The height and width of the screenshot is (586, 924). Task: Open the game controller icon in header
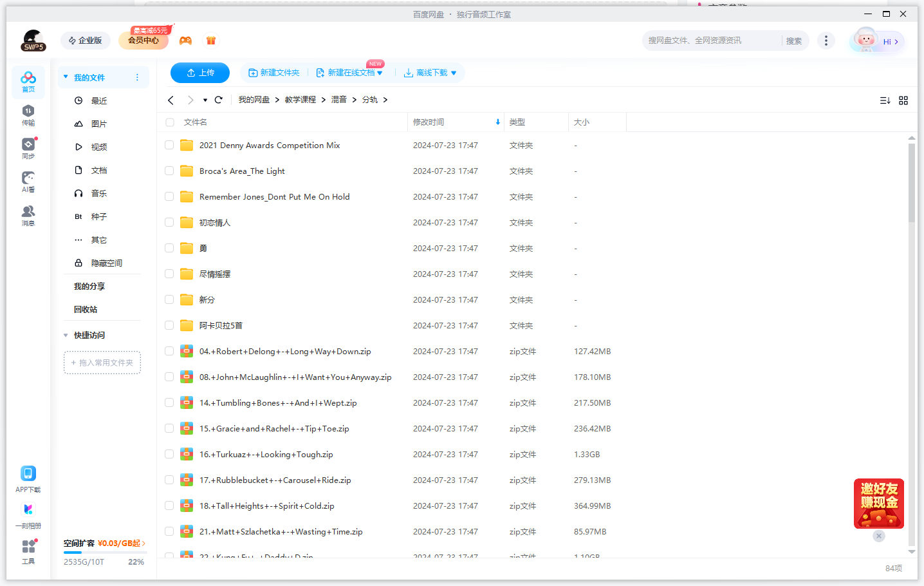[x=185, y=41]
